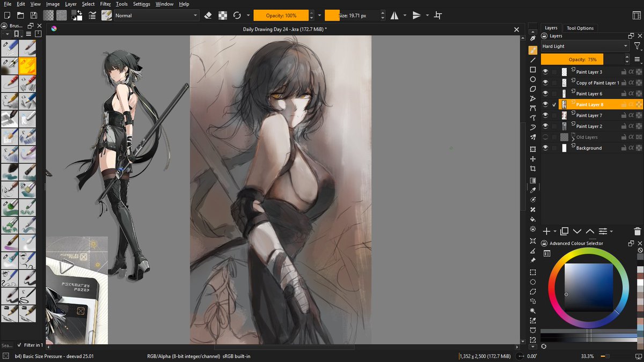The image size is (644, 362).
Task: Open vertical mirror options dropdown arrow
Action: (x=427, y=16)
